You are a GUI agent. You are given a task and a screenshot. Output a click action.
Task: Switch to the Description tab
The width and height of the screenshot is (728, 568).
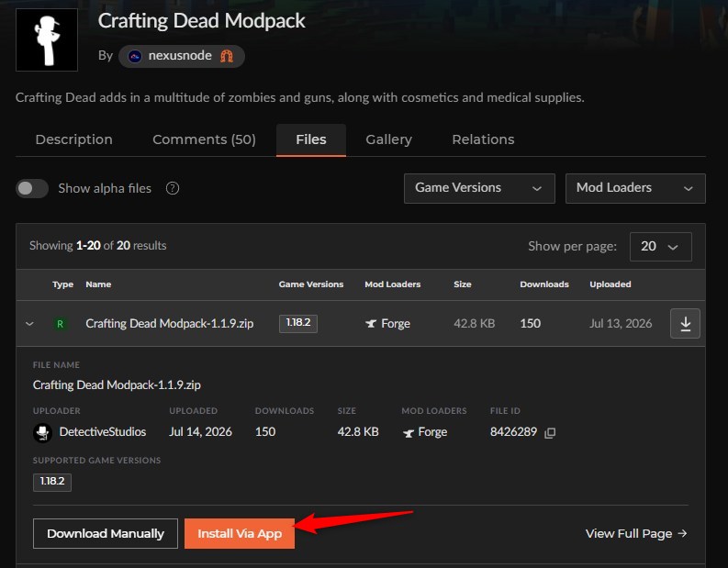(x=73, y=139)
